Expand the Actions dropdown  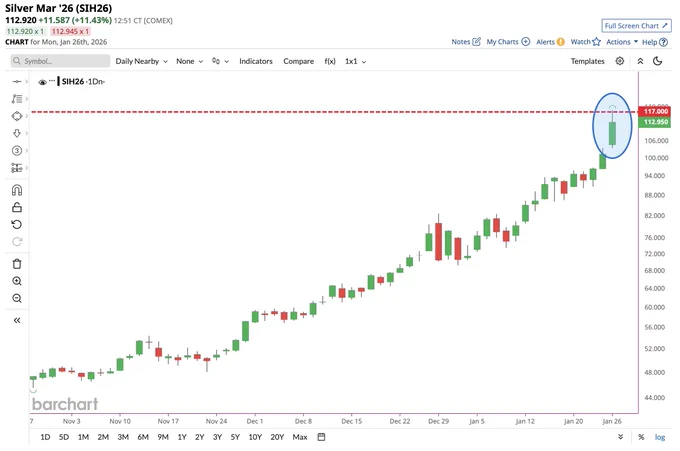click(x=622, y=42)
